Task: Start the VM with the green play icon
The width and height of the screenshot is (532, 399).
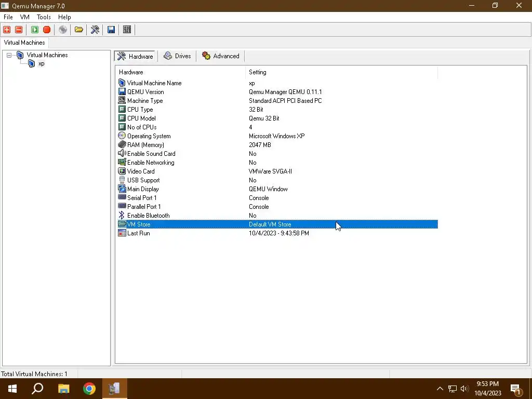Action: (35, 30)
